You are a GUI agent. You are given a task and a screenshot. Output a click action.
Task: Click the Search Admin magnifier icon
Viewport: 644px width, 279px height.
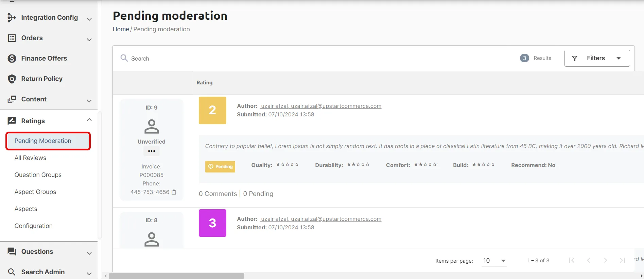point(12,272)
